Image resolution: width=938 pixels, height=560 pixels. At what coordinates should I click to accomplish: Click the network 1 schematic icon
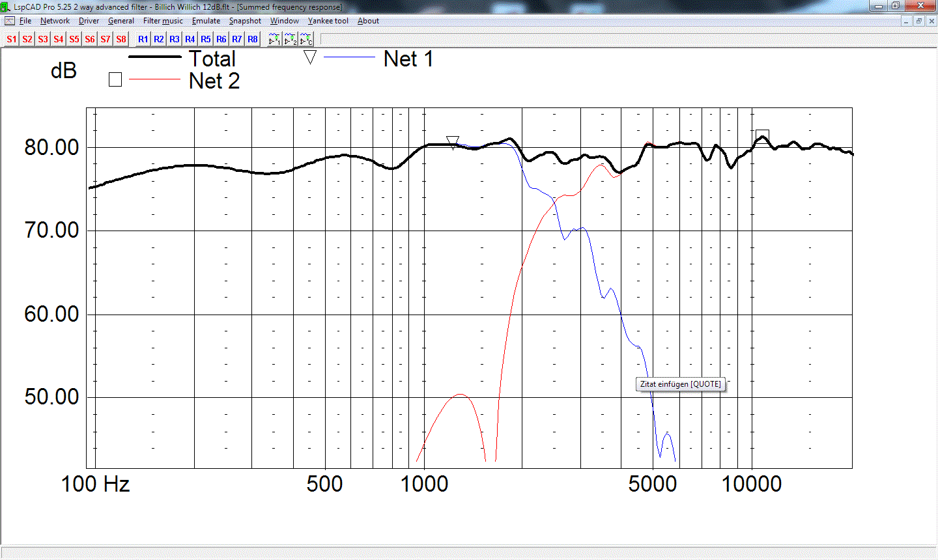(x=274, y=40)
